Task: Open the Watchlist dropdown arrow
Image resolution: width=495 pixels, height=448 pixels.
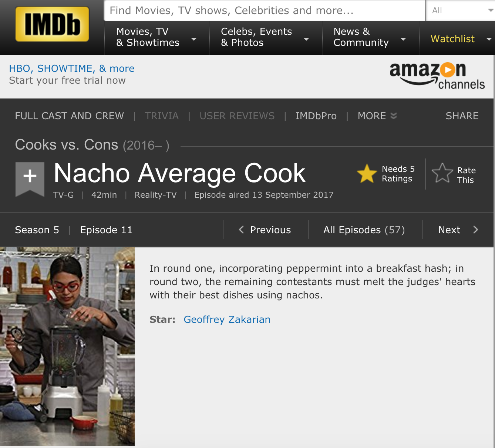Action: click(489, 39)
